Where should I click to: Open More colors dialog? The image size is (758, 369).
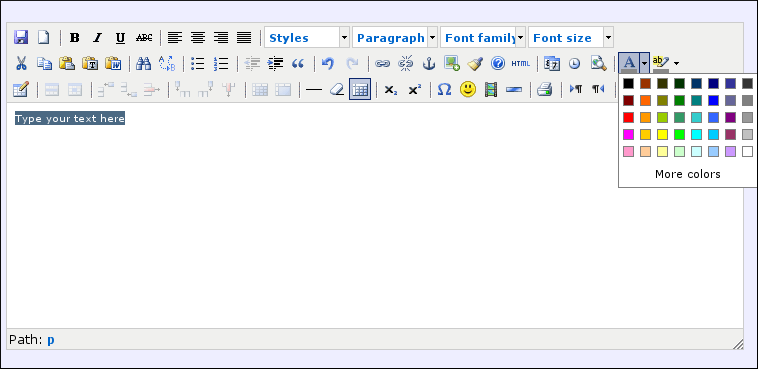pyautogui.click(x=687, y=174)
